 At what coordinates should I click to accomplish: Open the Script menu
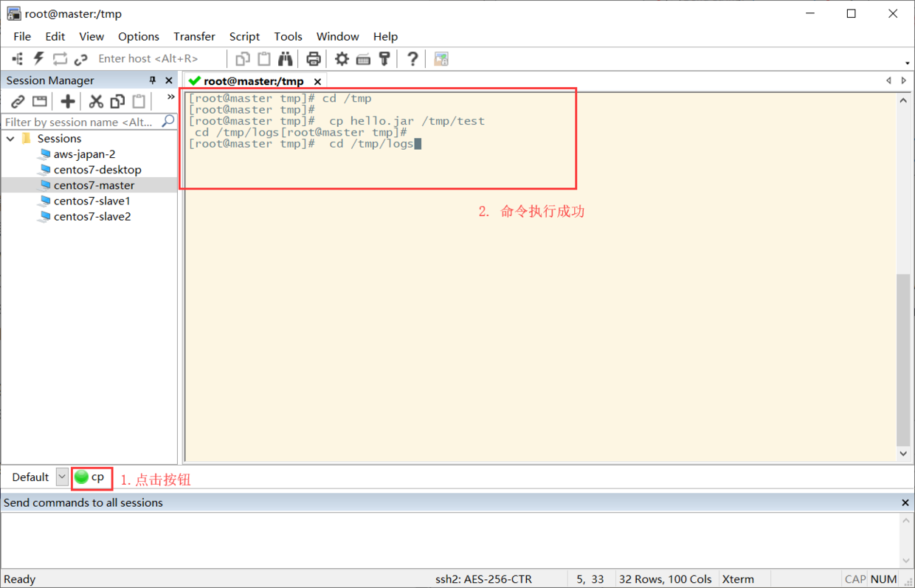(x=244, y=36)
